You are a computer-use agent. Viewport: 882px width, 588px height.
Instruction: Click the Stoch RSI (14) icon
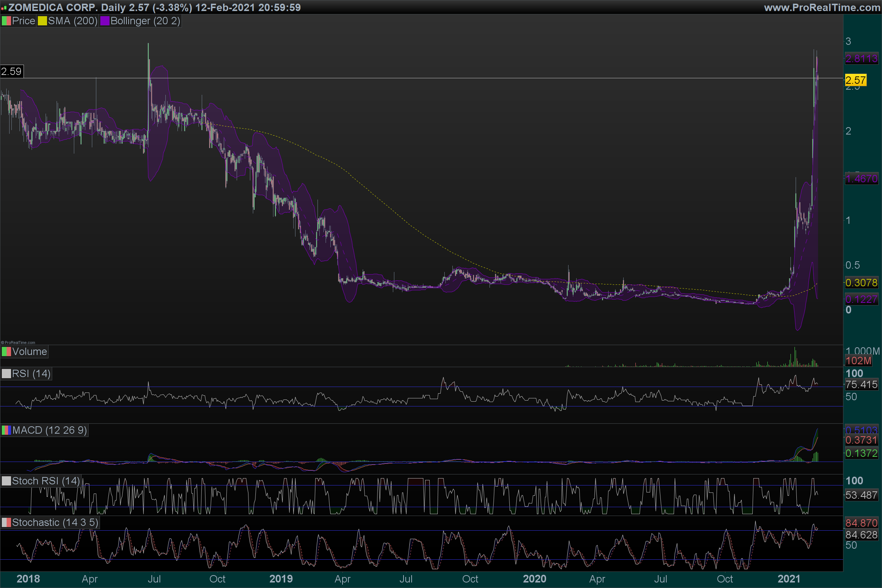(6, 481)
